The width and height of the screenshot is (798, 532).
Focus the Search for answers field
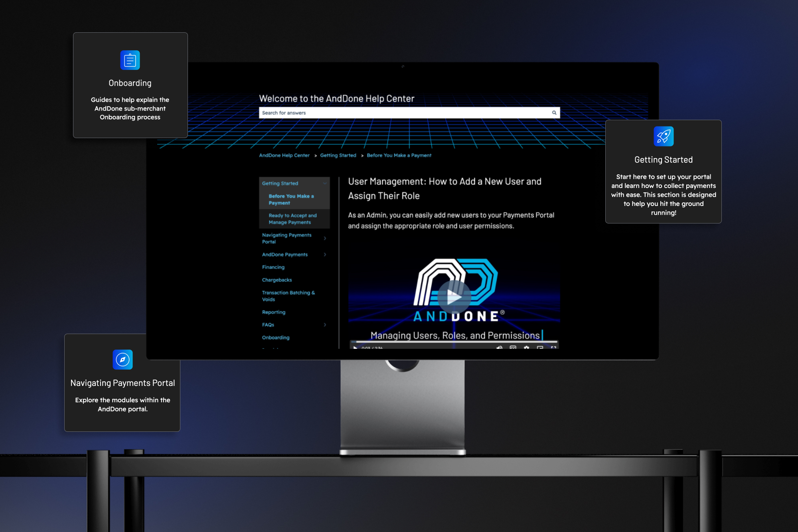(x=409, y=113)
